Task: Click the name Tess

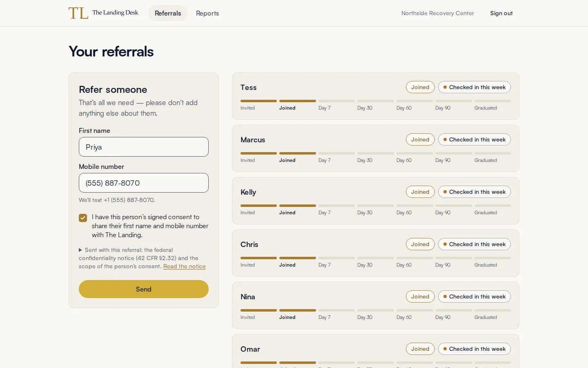Action: click(x=248, y=88)
